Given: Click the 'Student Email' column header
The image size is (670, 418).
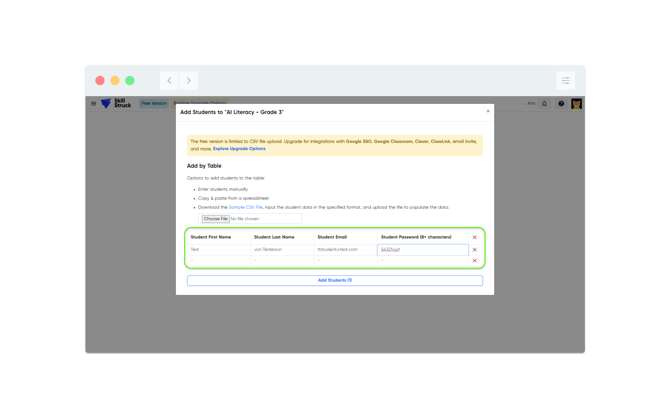Looking at the screenshot, I should tap(332, 237).
